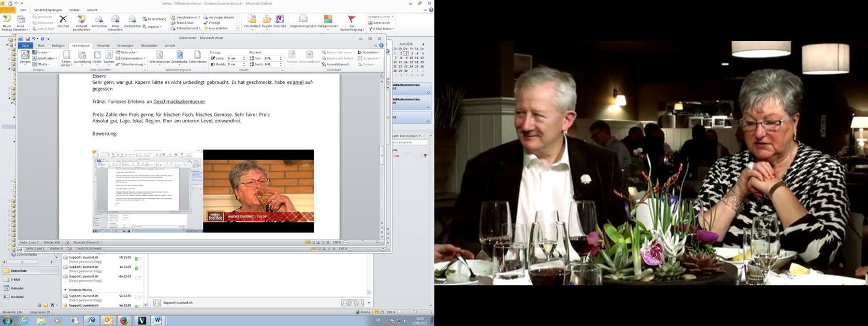Switch to Word's Verweise tab
This screenshot has width=868, height=326.
(103, 46)
